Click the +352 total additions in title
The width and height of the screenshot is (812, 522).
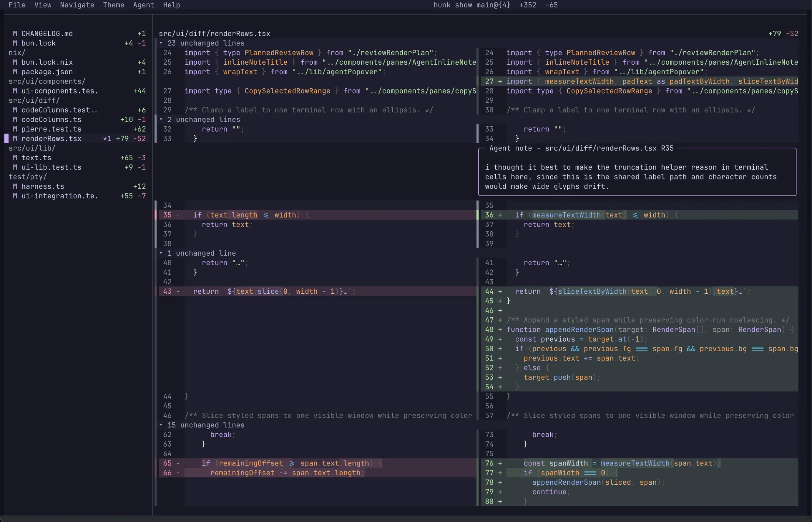click(x=528, y=5)
